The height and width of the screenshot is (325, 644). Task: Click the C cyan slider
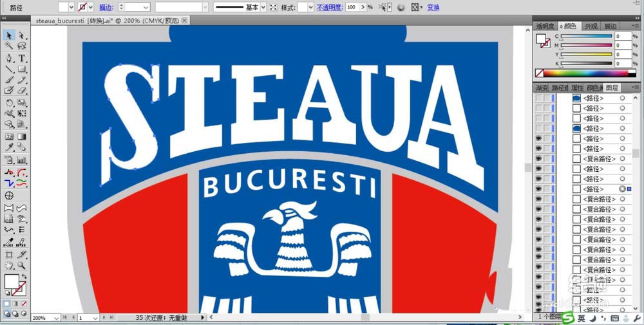pyautogui.click(x=586, y=36)
